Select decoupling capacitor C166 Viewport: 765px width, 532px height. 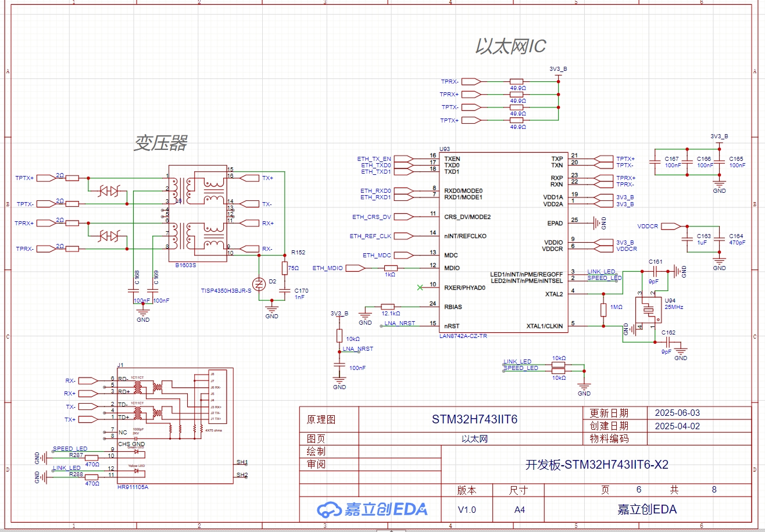pyautogui.click(x=687, y=161)
